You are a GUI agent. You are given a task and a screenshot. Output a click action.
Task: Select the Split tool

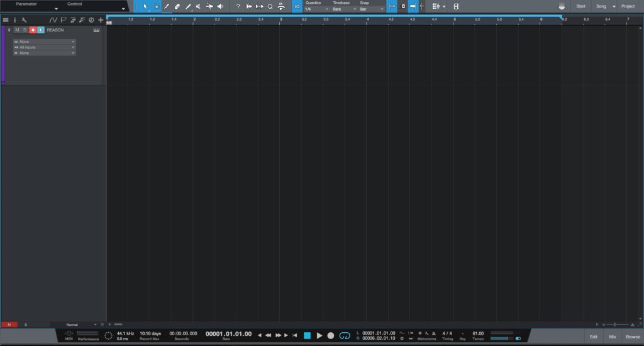[x=167, y=6]
